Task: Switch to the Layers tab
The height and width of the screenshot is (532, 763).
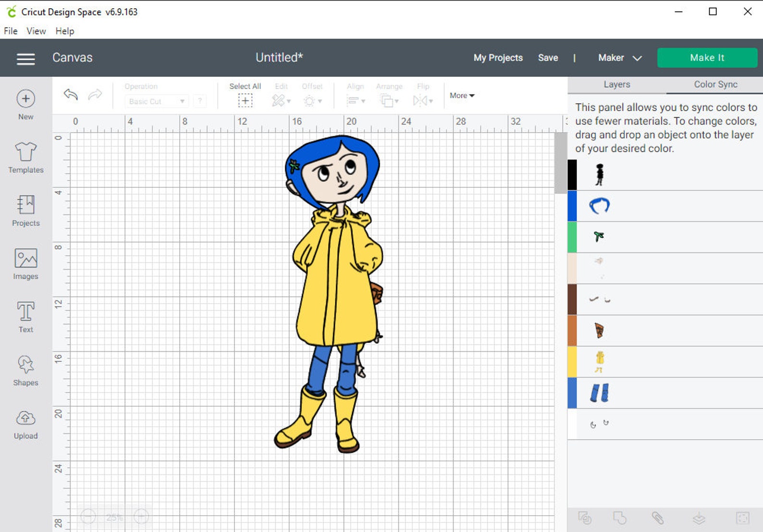Action: click(x=616, y=85)
